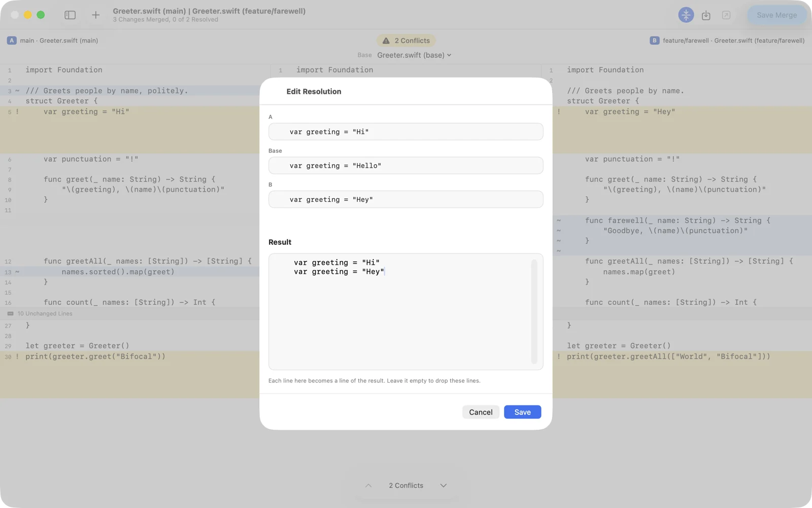
Task: Select the Base version text field
Action: tap(405, 166)
